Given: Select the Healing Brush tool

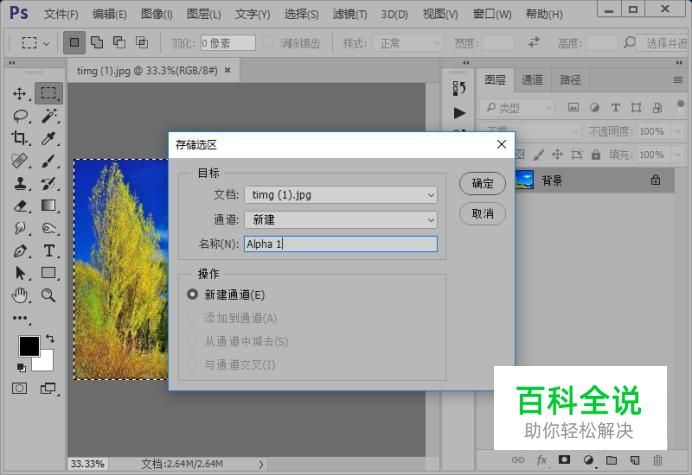Looking at the screenshot, I should [20, 161].
